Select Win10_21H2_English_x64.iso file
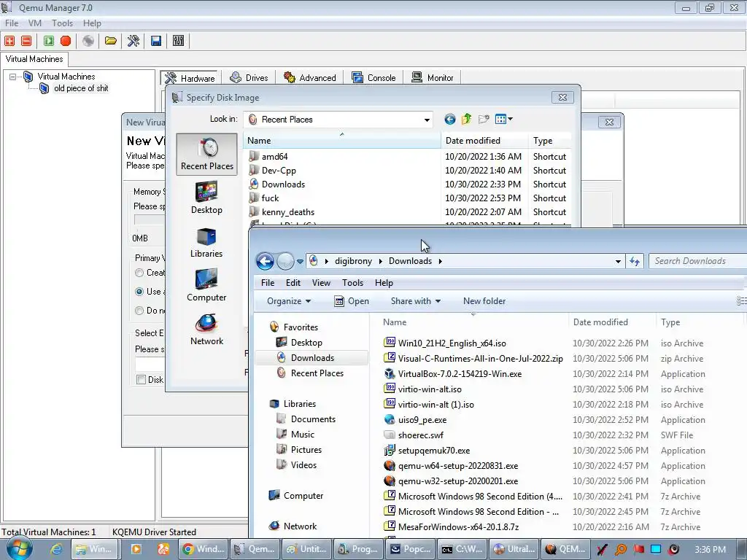This screenshot has width=747, height=560. pyautogui.click(x=452, y=343)
